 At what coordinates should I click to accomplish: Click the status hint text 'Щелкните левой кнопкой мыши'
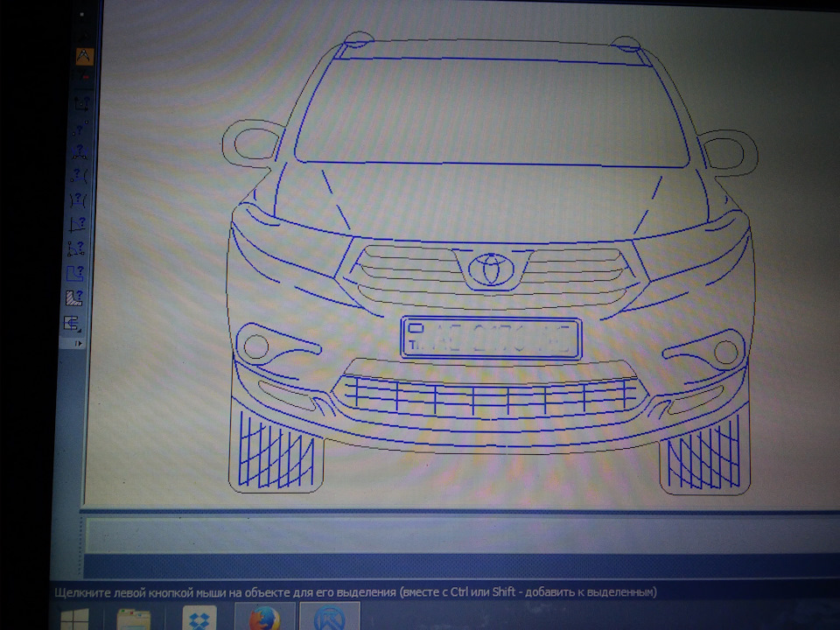(142, 592)
